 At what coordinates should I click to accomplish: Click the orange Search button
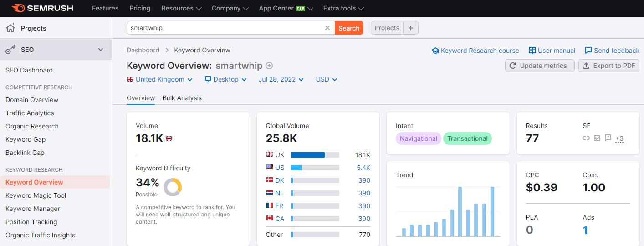(349, 28)
